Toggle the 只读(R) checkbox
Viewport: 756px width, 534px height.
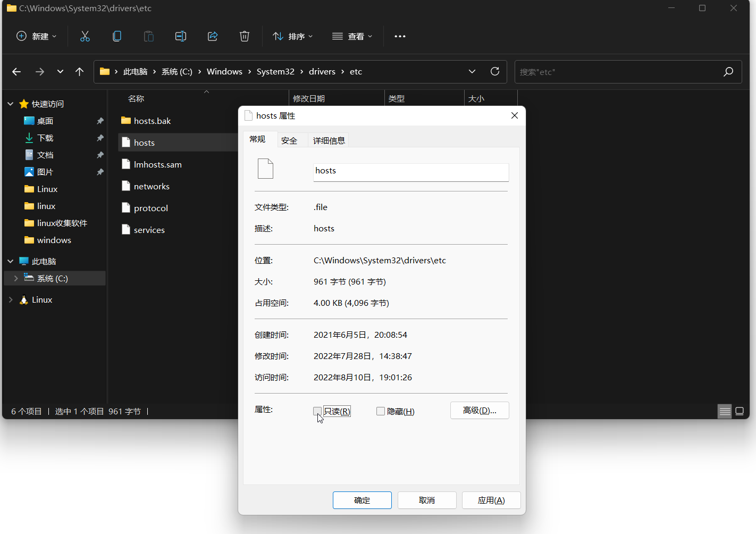[317, 411]
